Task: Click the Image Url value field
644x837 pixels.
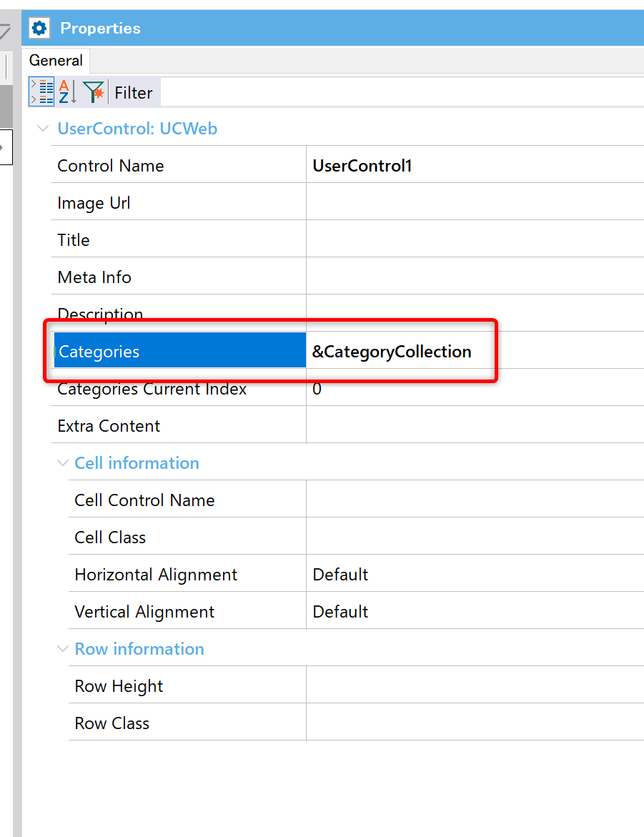Action: click(475, 203)
